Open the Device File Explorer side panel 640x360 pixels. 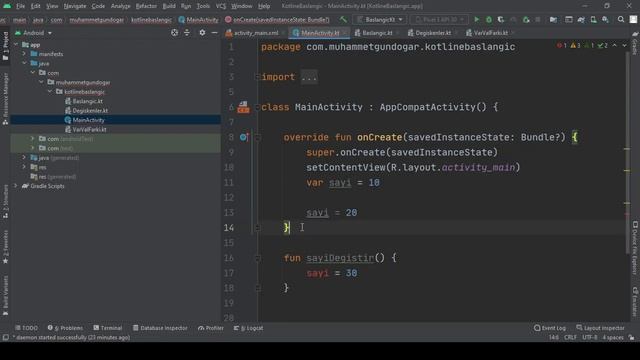pos(635,248)
